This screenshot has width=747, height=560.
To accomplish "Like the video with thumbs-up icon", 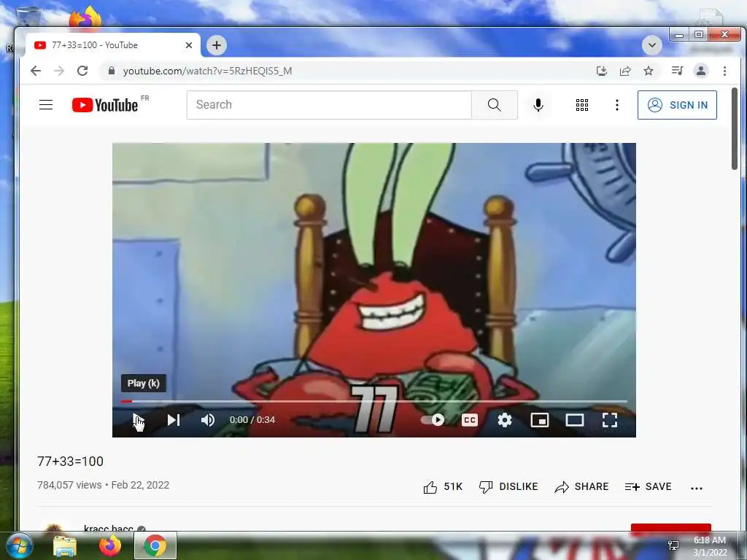I will point(430,487).
